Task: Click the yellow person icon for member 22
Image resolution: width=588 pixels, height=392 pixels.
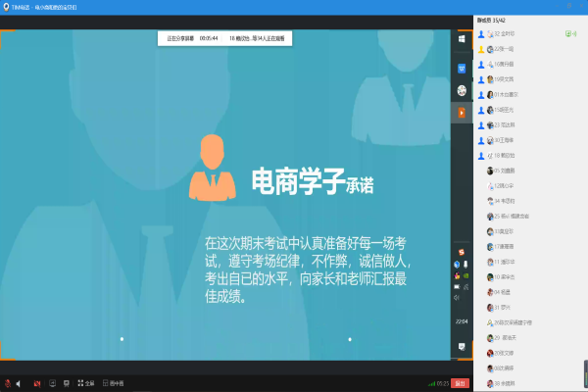Action: [481, 49]
